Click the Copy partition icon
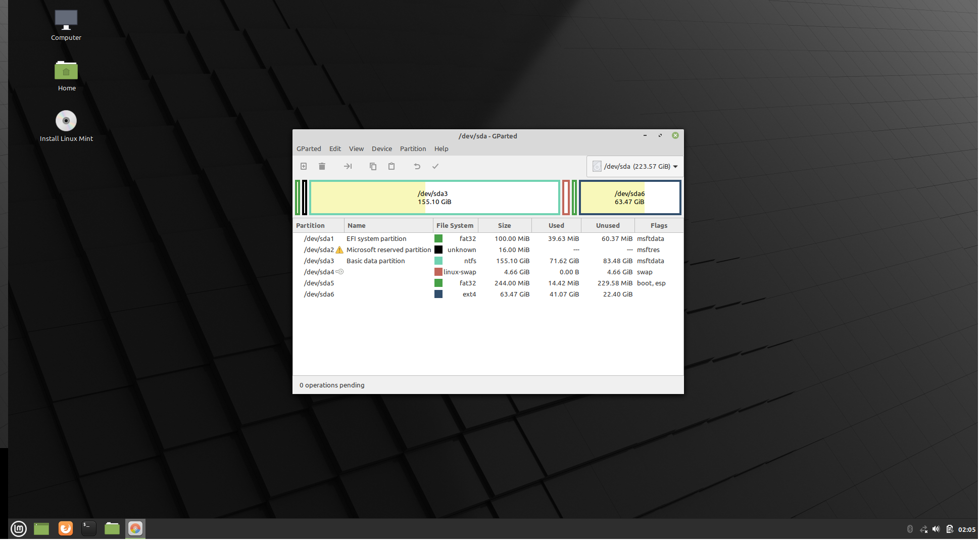980x540 pixels. [x=373, y=166]
